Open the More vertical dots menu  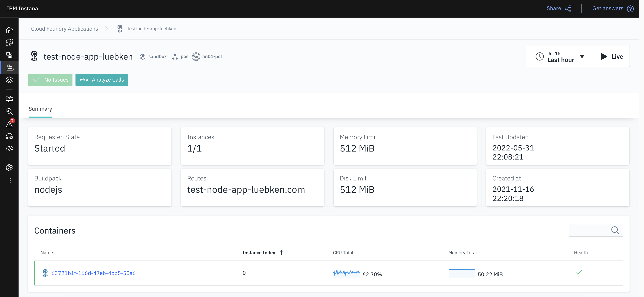point(10,180)
